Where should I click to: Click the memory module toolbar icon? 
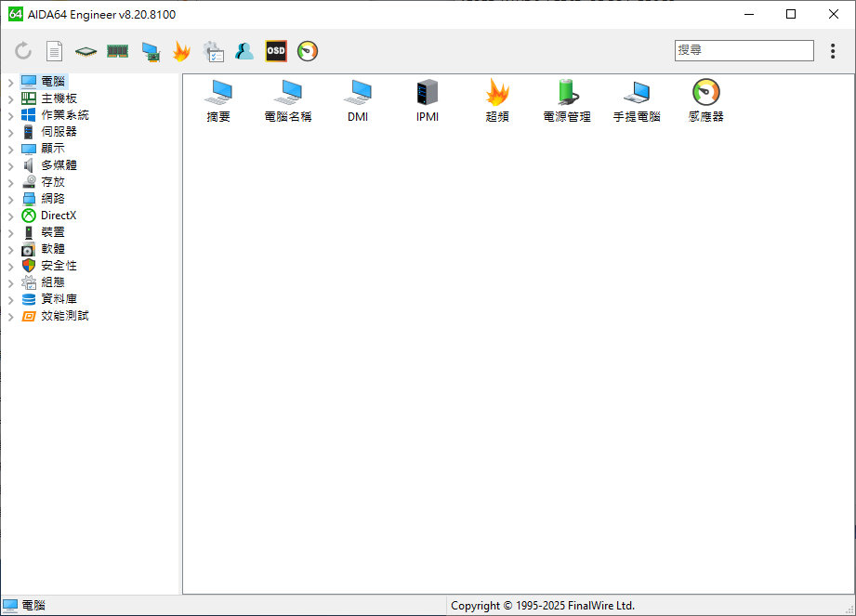117,51
